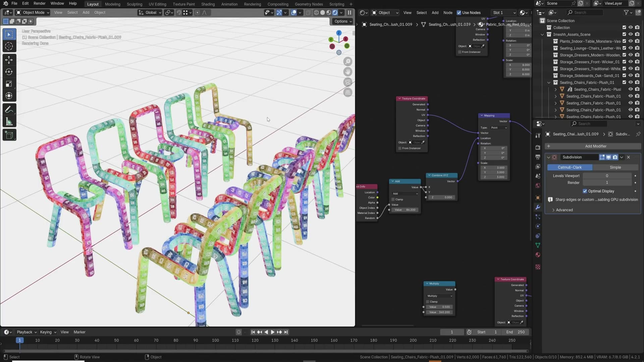The height and width of the screenshot is (362, 644).
Task: Open the top bar Render menu
Action: 39,3
